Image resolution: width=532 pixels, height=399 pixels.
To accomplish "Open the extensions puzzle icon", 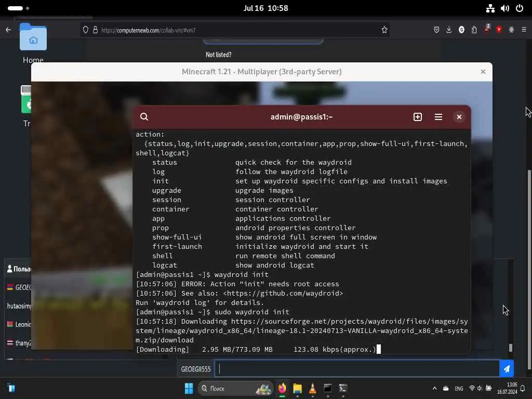I will (x=474, y=30).
